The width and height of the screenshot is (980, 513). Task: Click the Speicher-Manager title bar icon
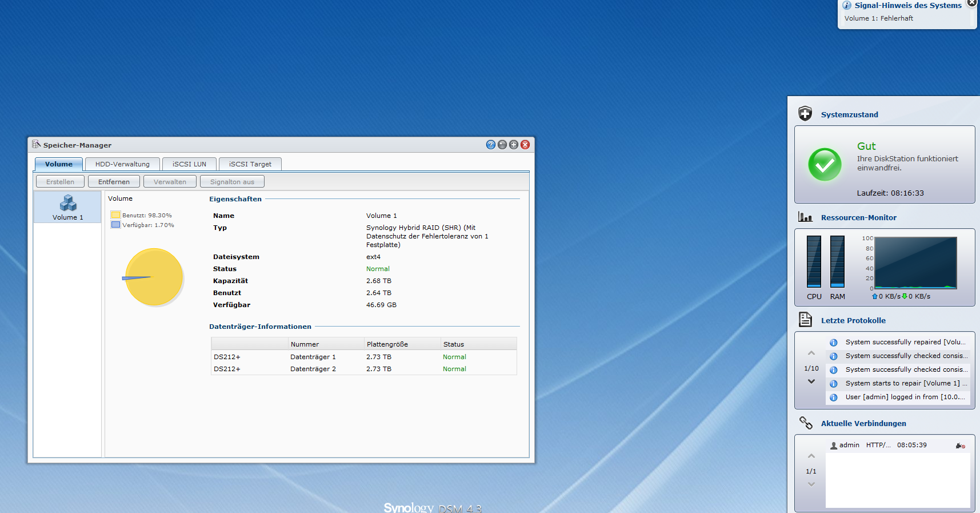tap(36, 145)
